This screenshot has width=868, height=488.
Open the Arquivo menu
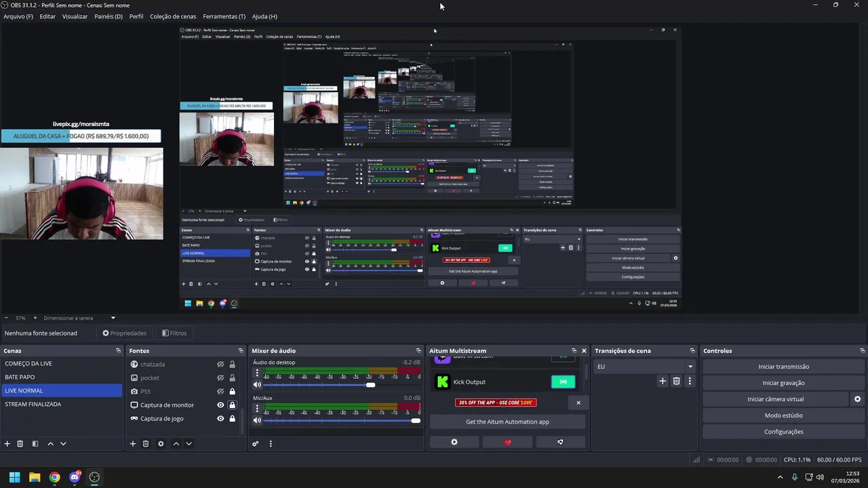coord(18,16)
